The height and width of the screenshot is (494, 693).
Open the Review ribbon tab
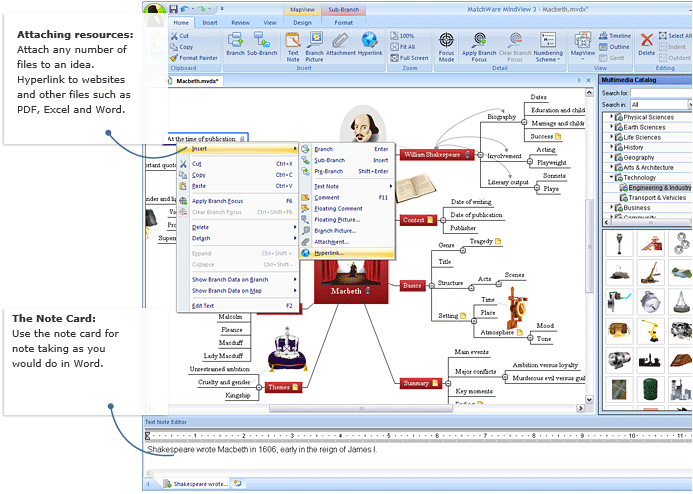point(240,23)
